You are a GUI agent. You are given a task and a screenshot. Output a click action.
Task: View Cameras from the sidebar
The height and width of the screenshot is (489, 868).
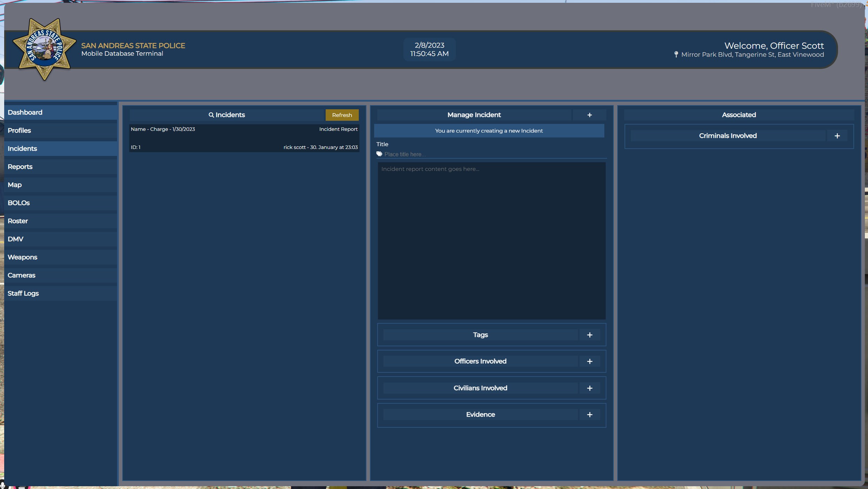pos(61,275)
